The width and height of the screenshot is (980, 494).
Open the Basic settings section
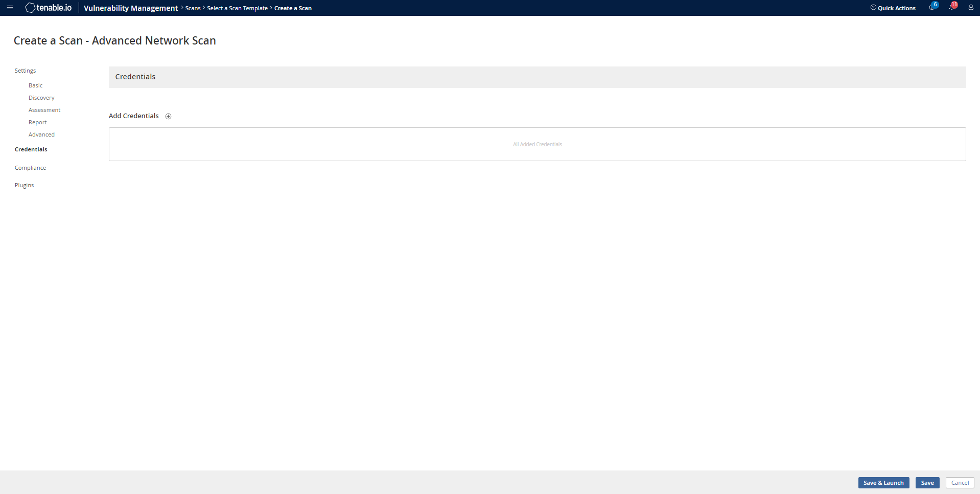(x=35, y=85)
